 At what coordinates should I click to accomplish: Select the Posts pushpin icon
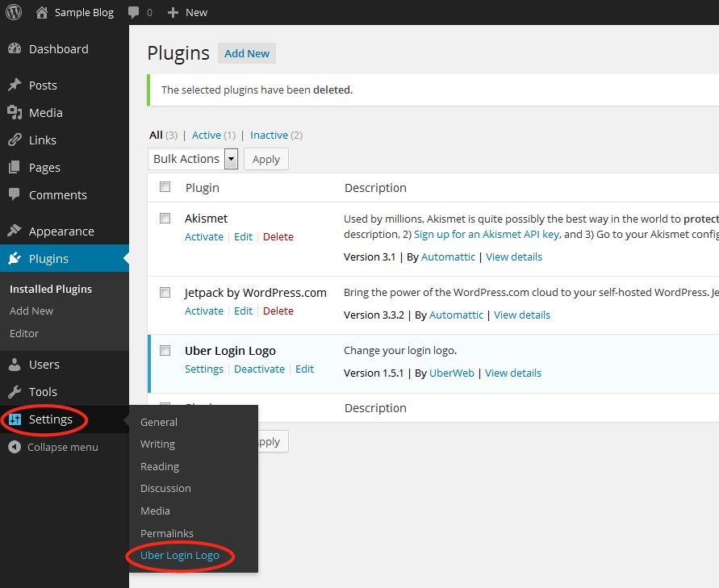[x=15, y=85]
